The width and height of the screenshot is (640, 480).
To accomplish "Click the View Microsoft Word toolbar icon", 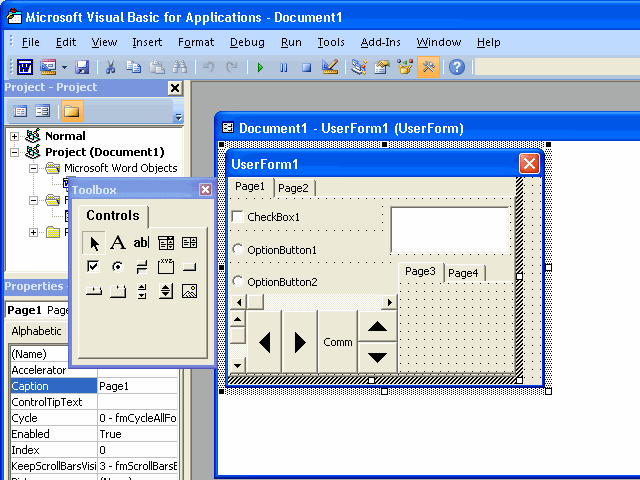I will [x=25, y=67].
